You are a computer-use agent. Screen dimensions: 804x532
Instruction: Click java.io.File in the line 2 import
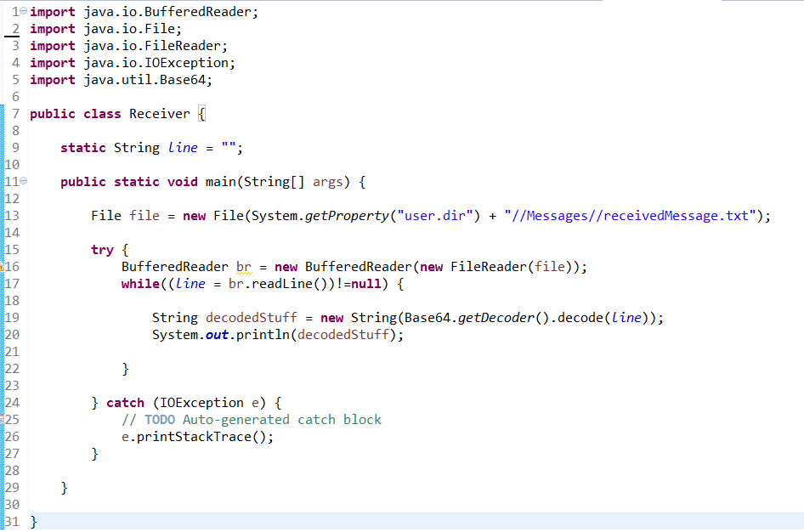point(129,29)
